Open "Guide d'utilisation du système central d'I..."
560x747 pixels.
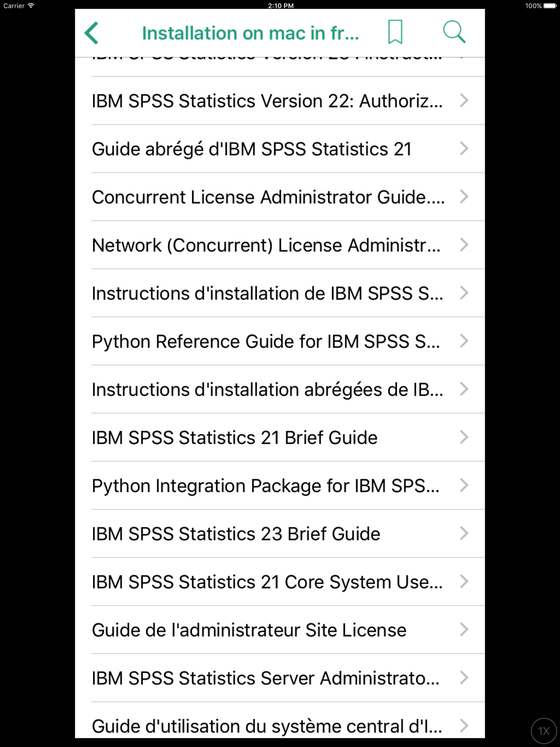point(280,721)
